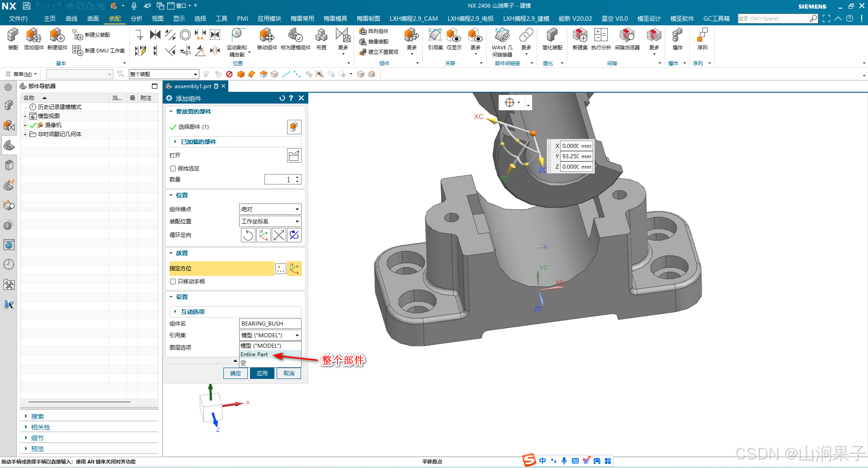Click the Sogou input method S icon
This screenshot has height=468, width=868.
[529, 460]
